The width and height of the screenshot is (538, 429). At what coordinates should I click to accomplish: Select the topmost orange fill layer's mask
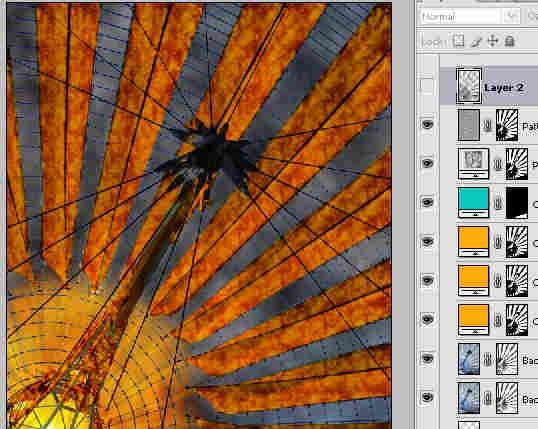[x=517, y=242]
